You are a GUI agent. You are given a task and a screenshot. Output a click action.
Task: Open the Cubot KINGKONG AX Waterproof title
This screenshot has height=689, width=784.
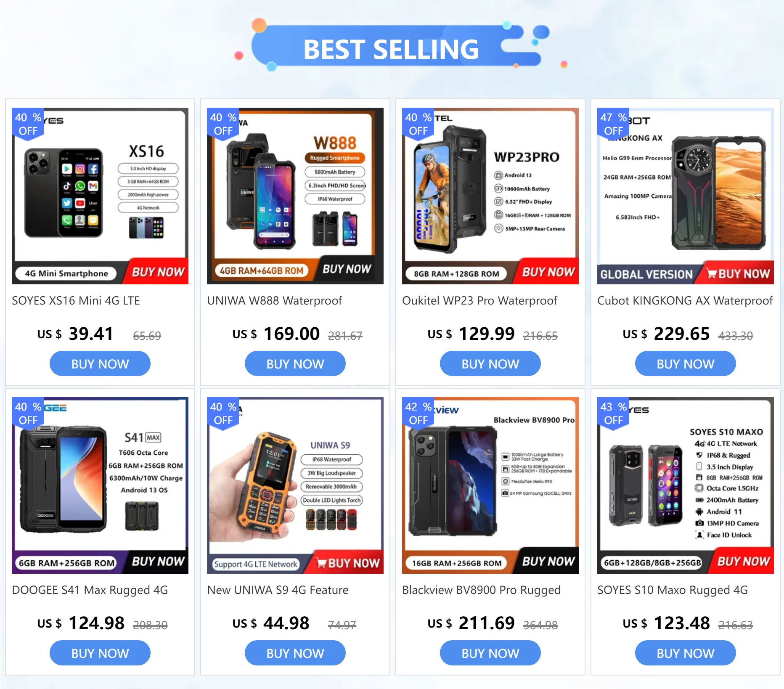point(685,301)
